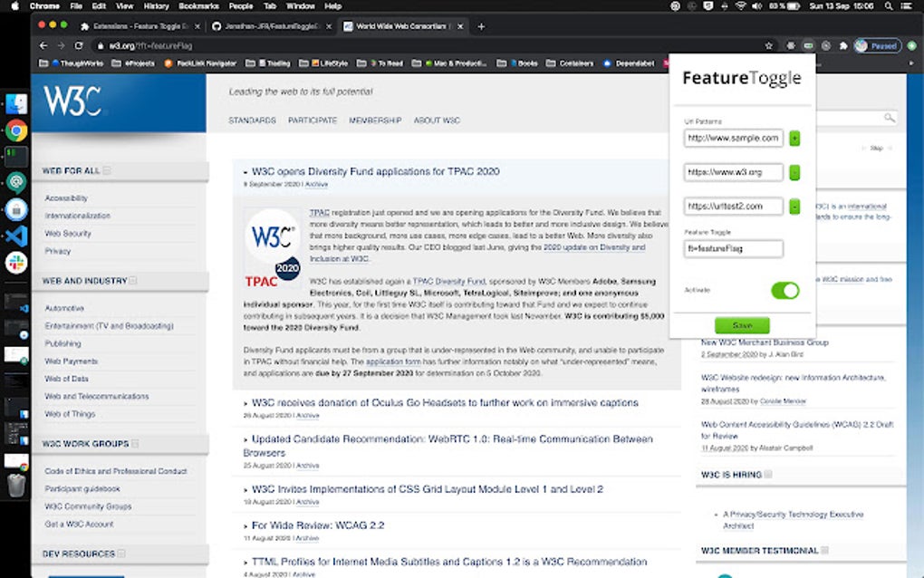This screenshot has width=924, height=578.
Task: Click the W3C search magnifier icon
Action: tap(889, 117)
